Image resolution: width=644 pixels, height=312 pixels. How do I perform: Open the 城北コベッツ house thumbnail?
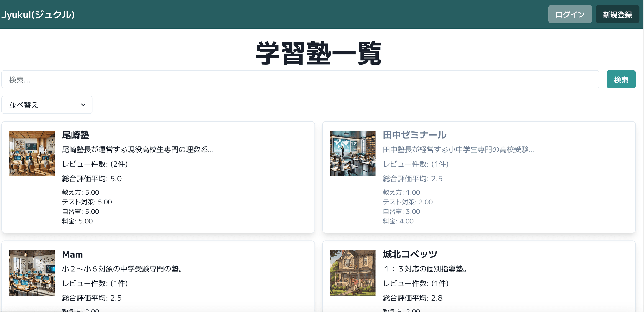click(353, 273)
